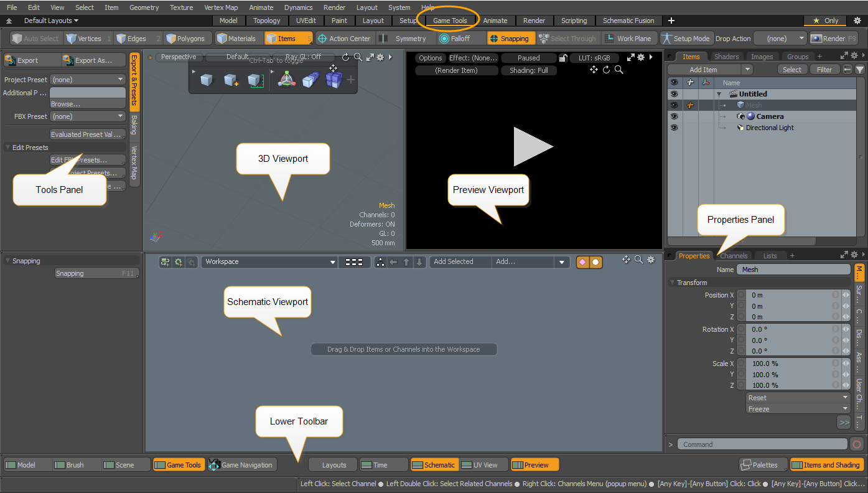This screenshot has height=493, width=868.
Task: Click the Command input field
Action: 762,444
